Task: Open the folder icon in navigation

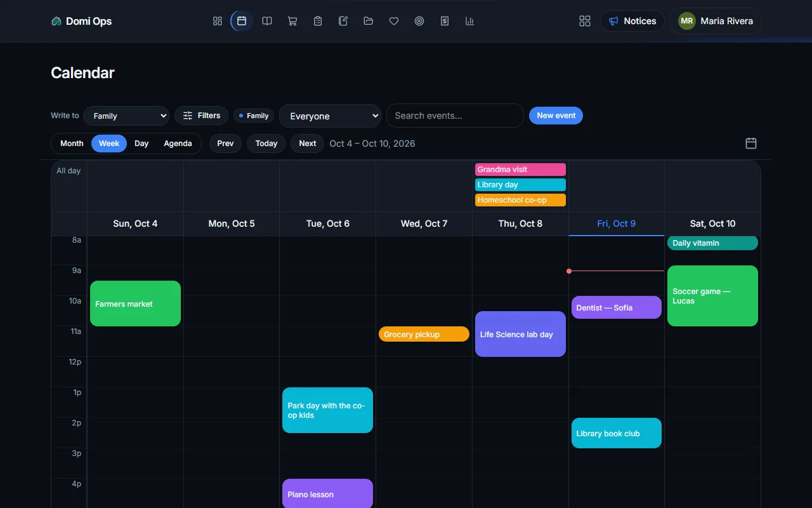Action: point(369,21)
